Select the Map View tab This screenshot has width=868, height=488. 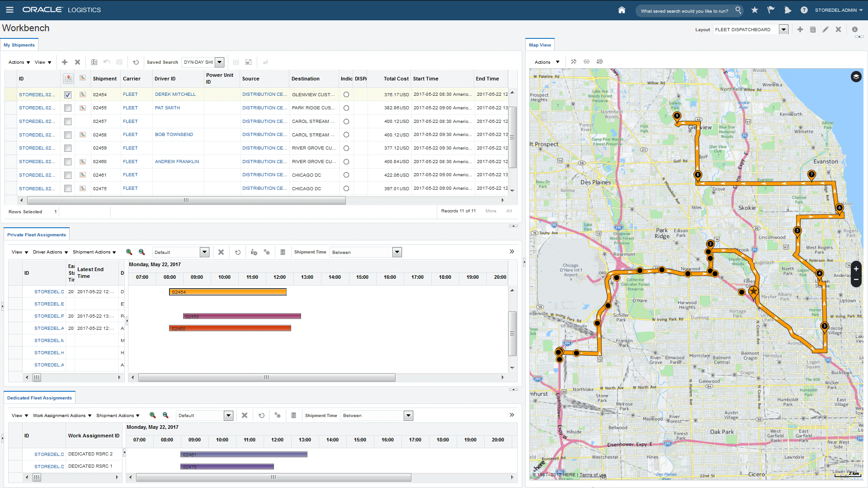click(540, 45)
